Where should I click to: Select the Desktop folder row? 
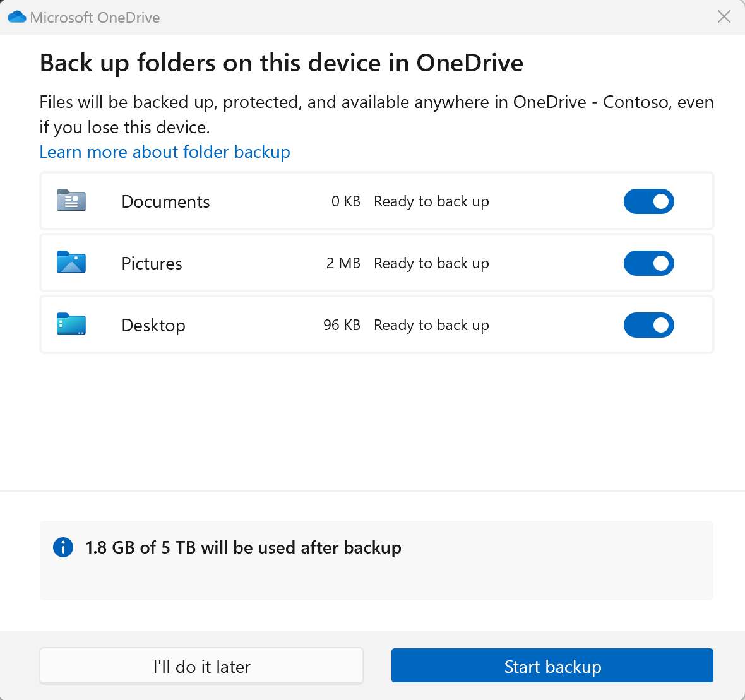click(x=253, y=324)
